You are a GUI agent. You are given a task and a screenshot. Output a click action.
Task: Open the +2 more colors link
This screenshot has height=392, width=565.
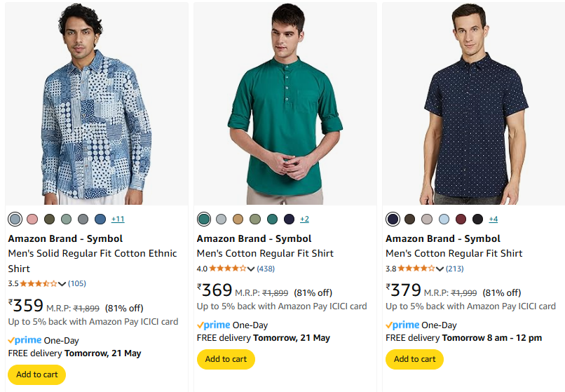click(x=304, y=219)
